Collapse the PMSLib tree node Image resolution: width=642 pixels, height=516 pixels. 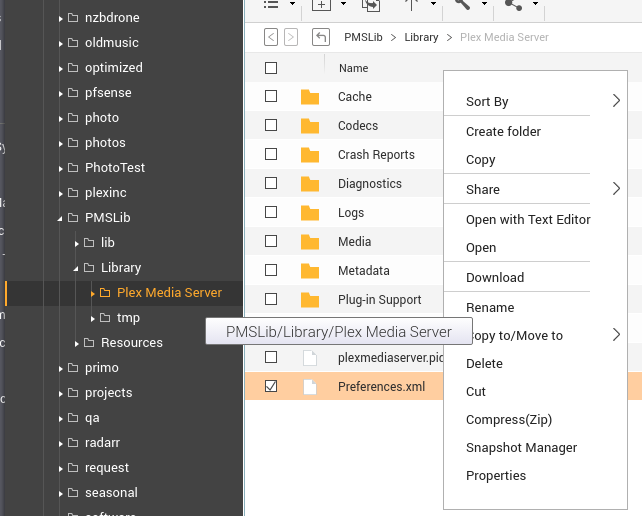click(60, 219)
